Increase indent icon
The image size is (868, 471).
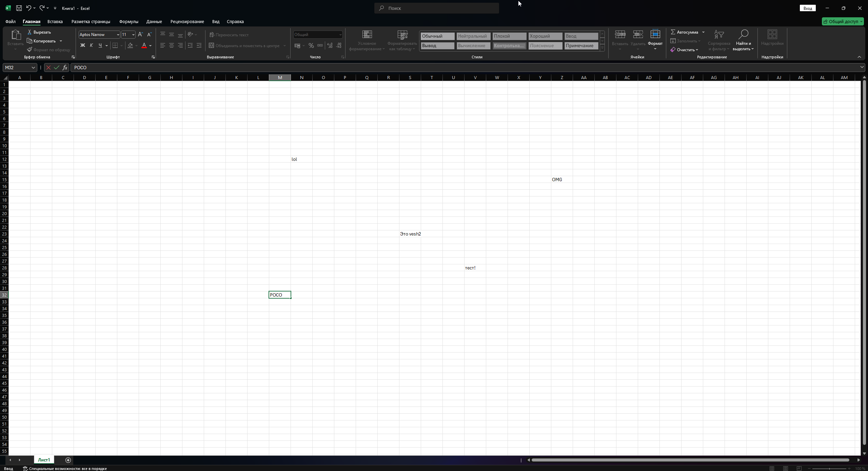coord(199,45)
